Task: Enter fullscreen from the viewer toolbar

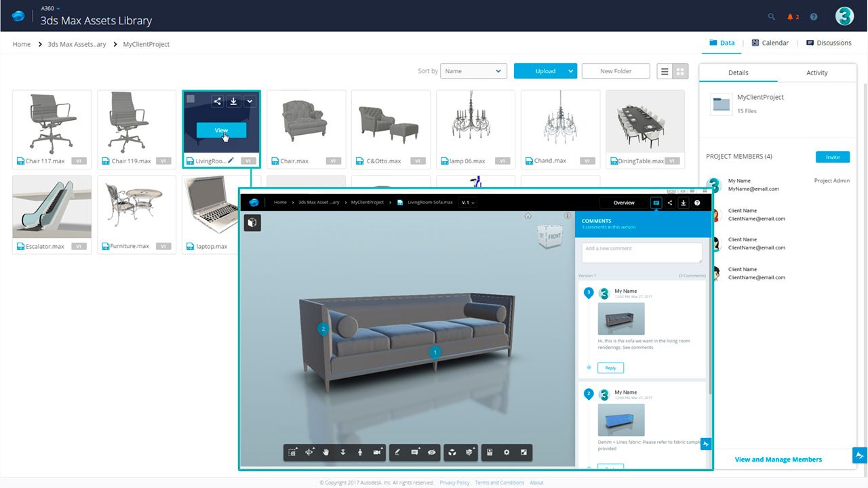Action: click(524, 452)
